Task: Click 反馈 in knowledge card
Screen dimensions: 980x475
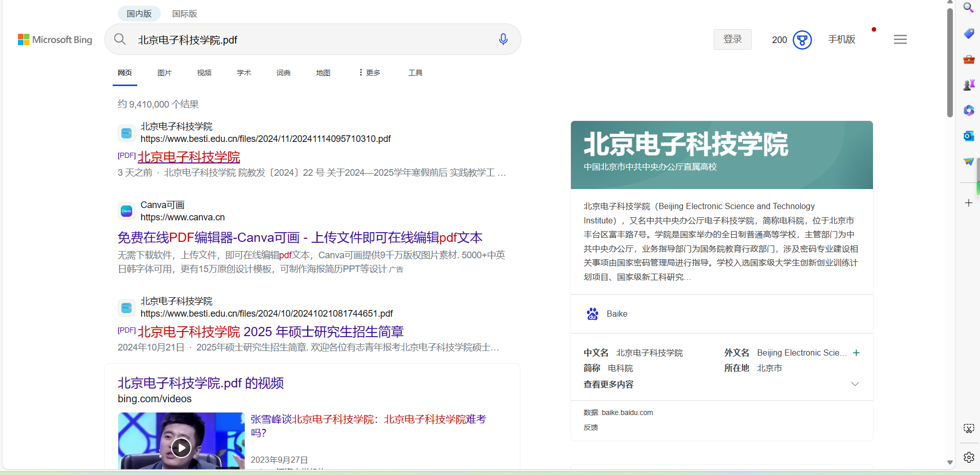Action: pyautogui.click(x=591, y=427)
